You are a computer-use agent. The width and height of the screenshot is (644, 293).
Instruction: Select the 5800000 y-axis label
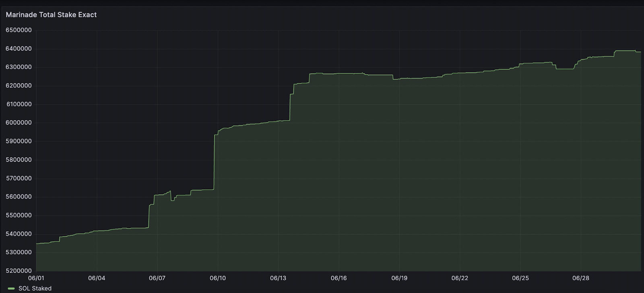click(19, 160)
